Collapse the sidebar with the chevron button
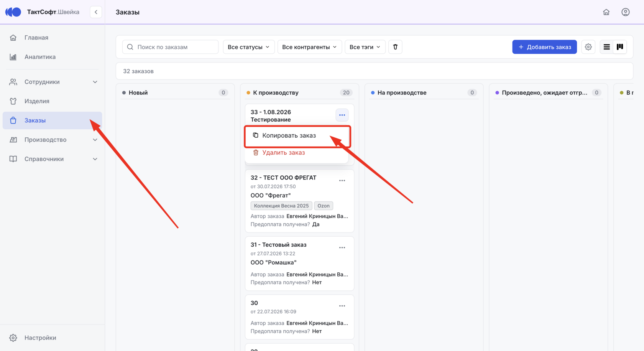The image size is (644, 351). (x=96, y=12)
